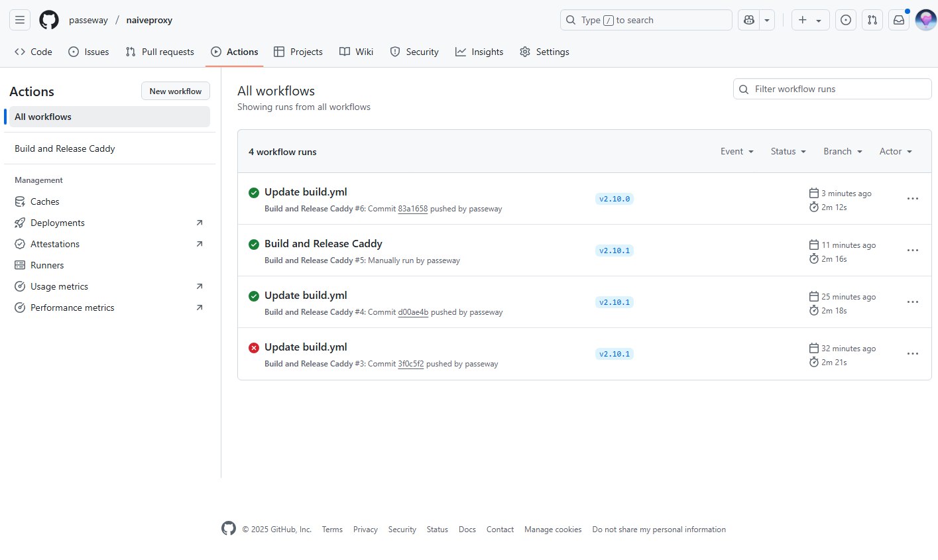This screenshot has height=560, width=938.
Task: Expand the Actor filter dropdown
Action: click(x=896, y=152)
